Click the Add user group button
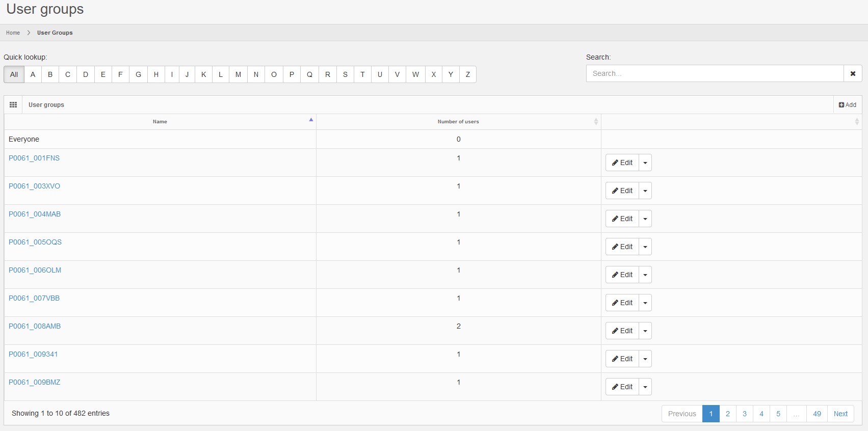The width and height of the screenshot is (868, 431). pos(848,105)
